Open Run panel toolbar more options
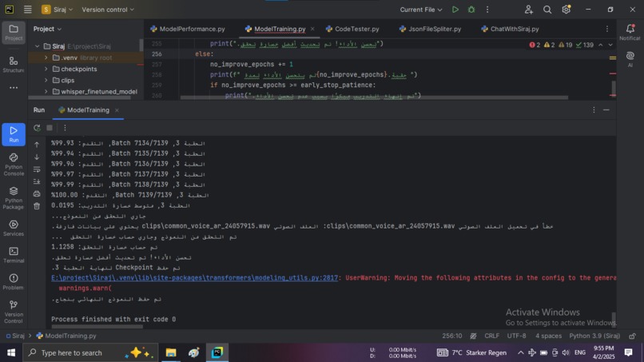This screenshot has width=644, height=362. [x=65, y=128]
